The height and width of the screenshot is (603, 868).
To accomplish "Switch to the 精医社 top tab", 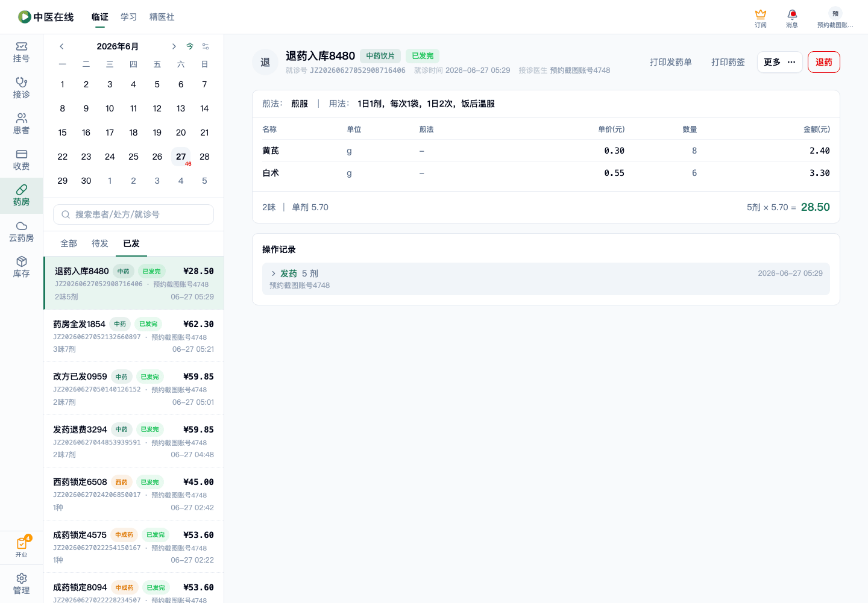I will pyautogui.click(x=162, y=17).
